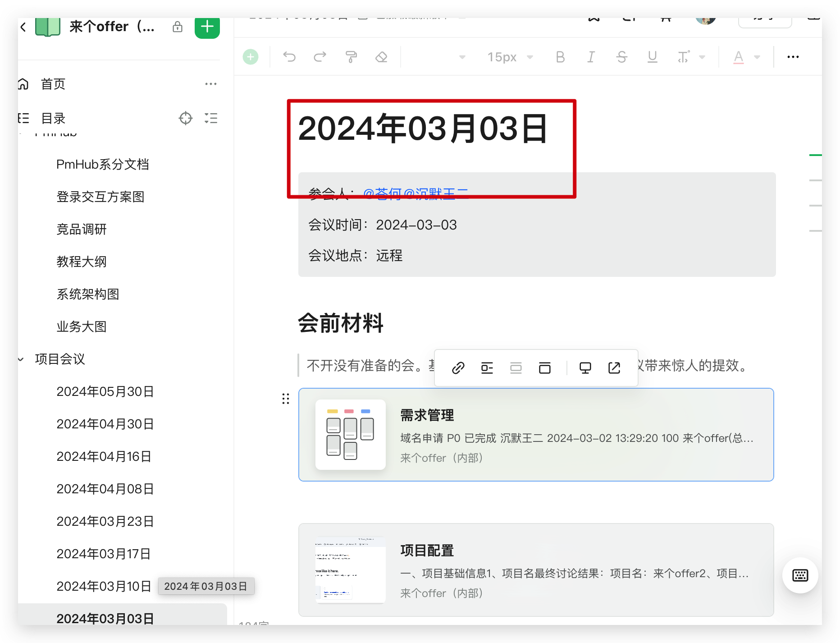Expand the text style options arrow
This screenshot has width=840, height=643.
pos(702,57)
